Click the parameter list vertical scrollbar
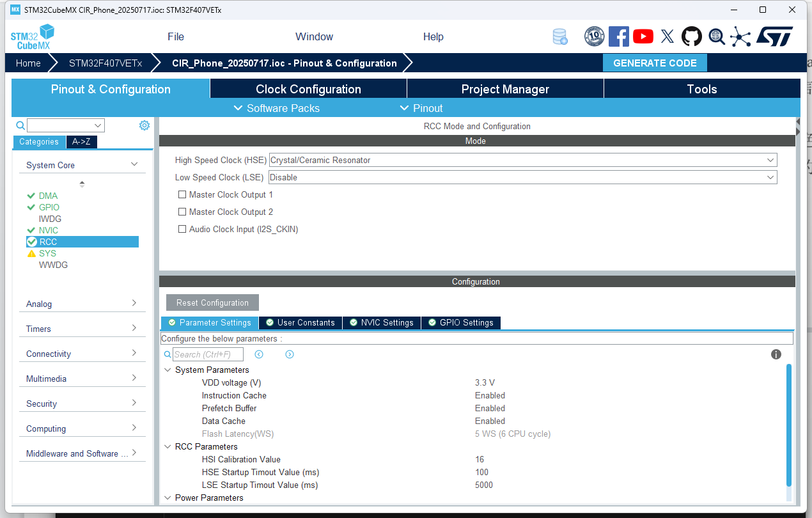812x518 pixels. tap(789, 425)
